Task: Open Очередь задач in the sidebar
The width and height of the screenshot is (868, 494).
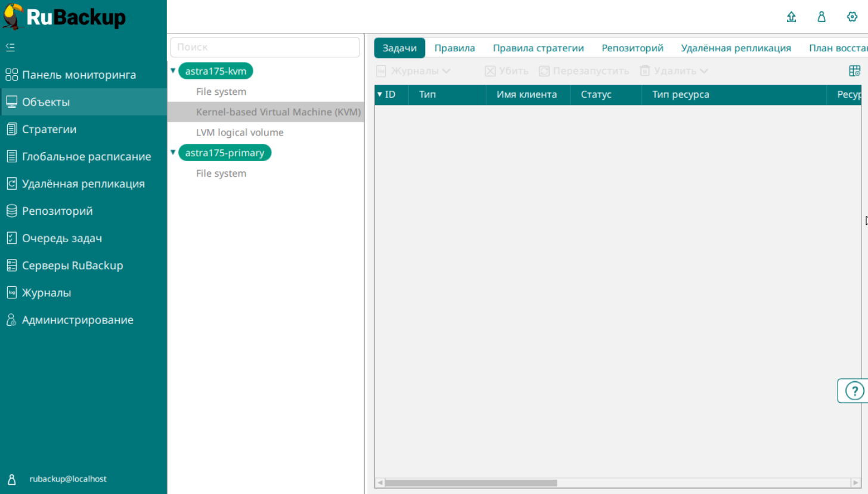Action: point(61,239)
